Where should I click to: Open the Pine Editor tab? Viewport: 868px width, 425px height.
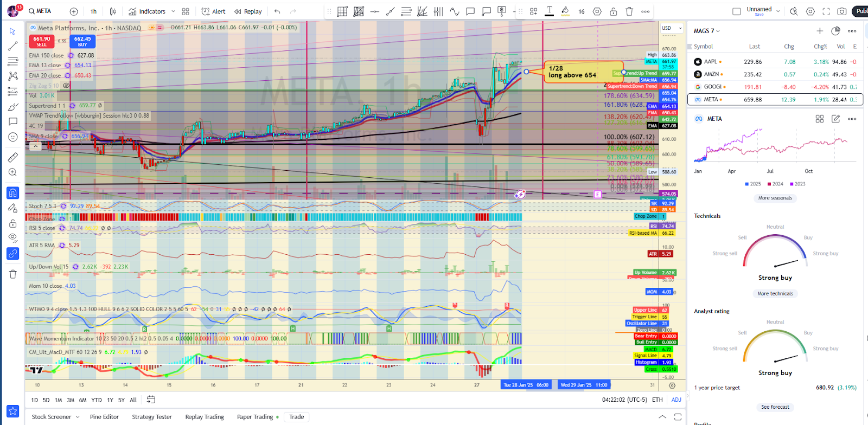[x=104, y=417]
